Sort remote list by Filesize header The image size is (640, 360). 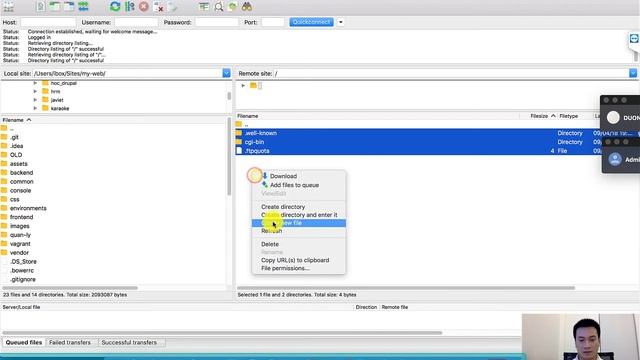(x=539, y=116)
